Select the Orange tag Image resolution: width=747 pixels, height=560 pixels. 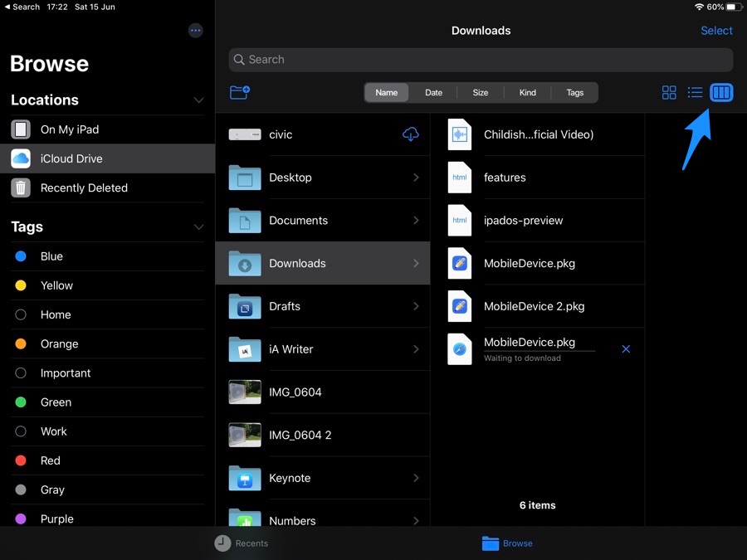(x=108, y=343)
